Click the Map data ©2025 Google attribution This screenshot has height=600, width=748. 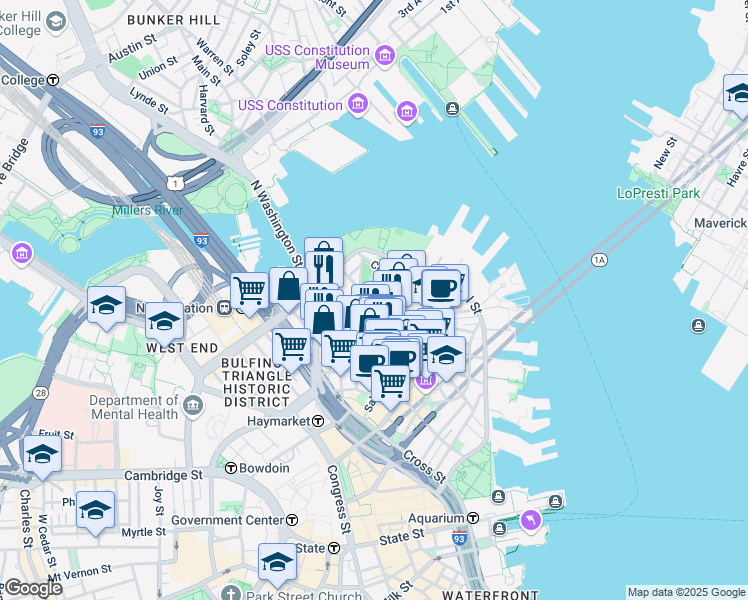point(686,592)
